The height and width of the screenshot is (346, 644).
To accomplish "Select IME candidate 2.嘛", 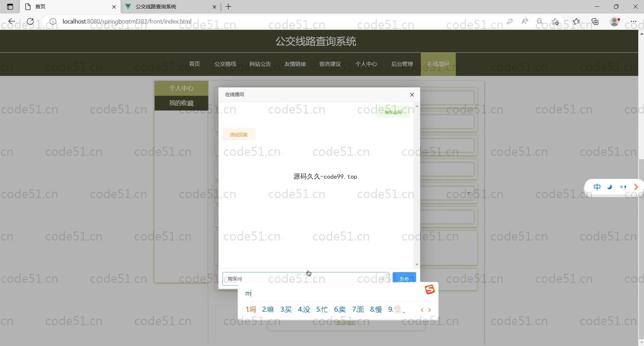I will click(x=268, y=309).
